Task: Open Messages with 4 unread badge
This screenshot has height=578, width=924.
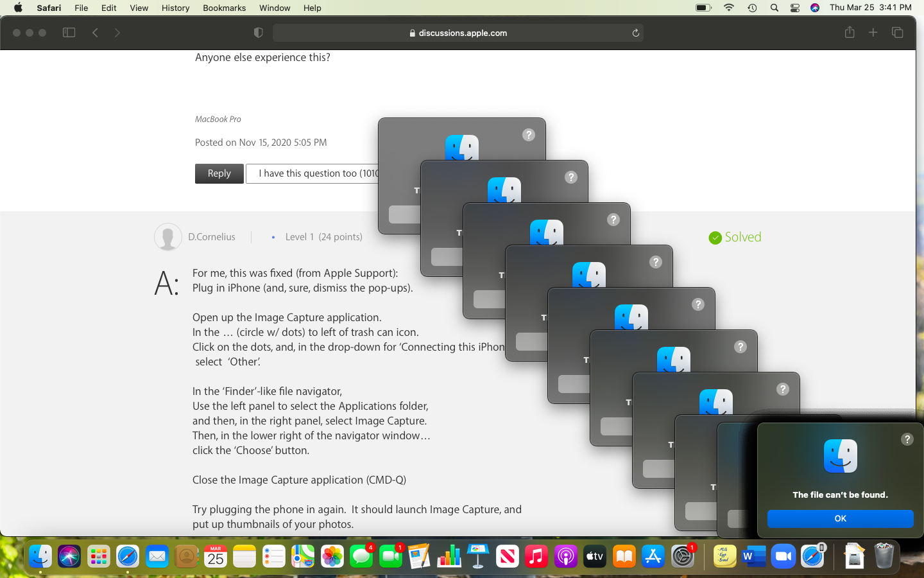Action: (x=361, y=556)
